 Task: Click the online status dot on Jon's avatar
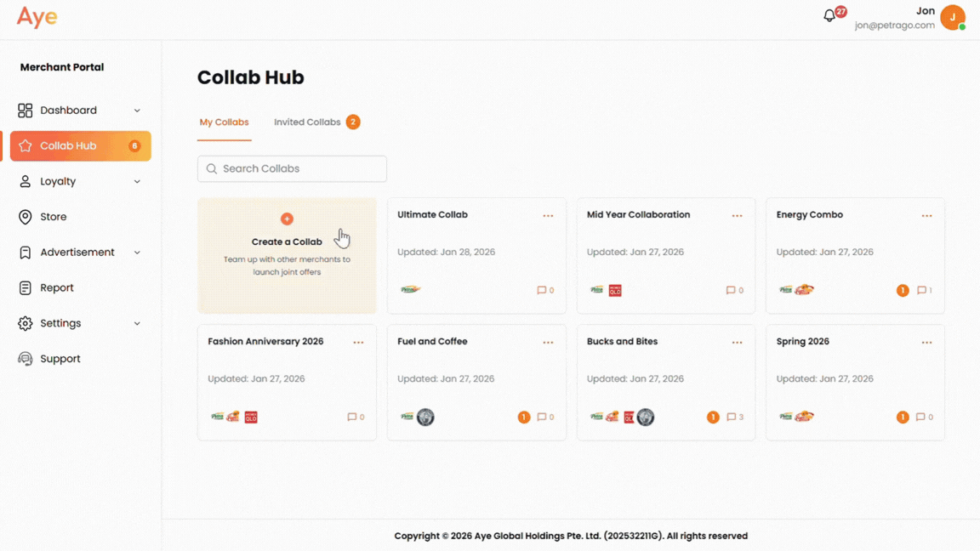[x=962, y=26]
